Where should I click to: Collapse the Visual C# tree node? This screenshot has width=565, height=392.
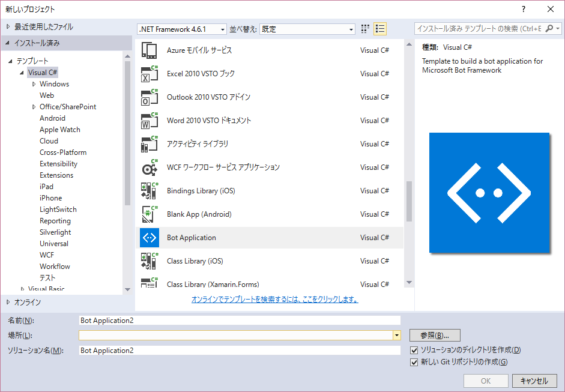[x=22, y=73]
